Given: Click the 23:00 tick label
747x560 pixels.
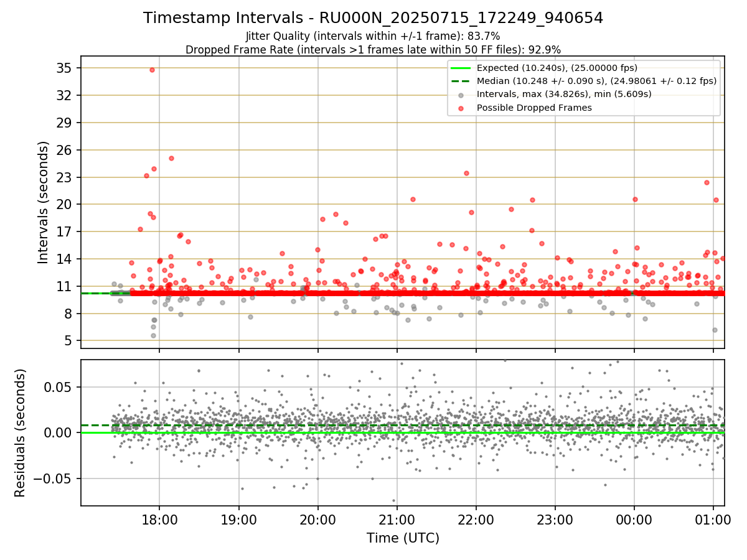Looking at the screenshot, I should 555,519.
